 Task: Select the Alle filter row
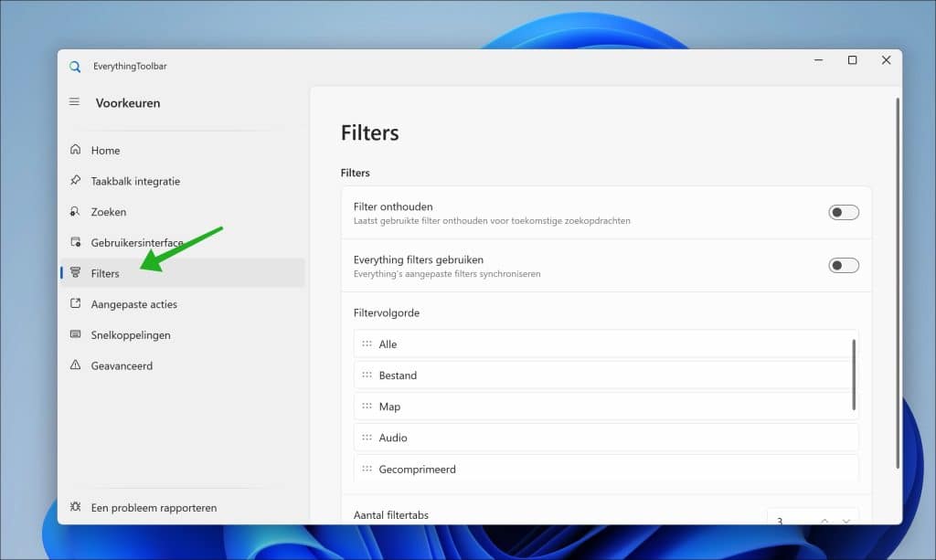point(606,344)
